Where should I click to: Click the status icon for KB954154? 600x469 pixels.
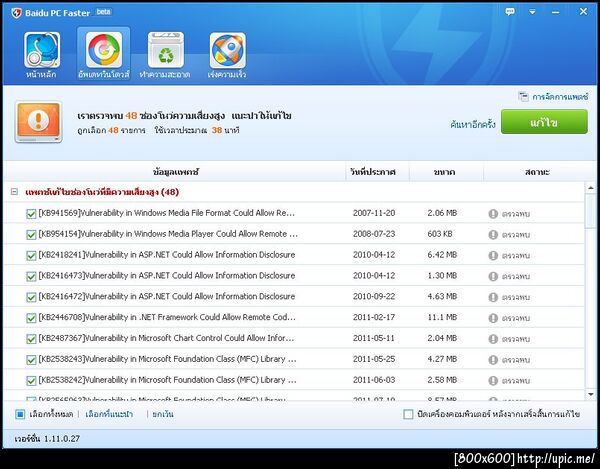[493, 234]
